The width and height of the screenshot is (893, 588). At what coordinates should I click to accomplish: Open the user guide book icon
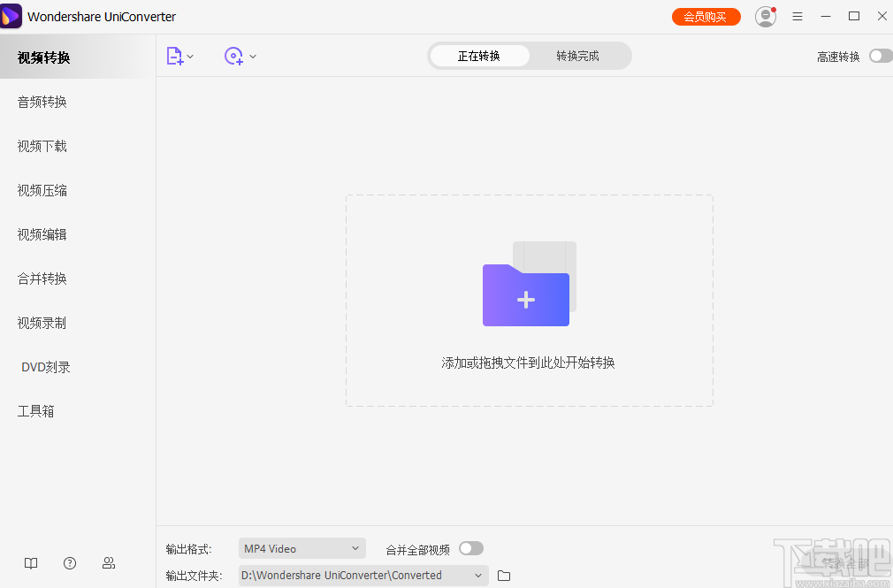coord(30,563)
